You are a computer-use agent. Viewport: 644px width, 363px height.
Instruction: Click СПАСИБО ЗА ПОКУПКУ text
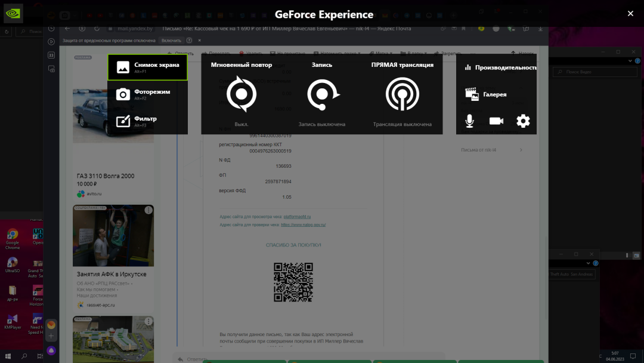coord(293,245)
